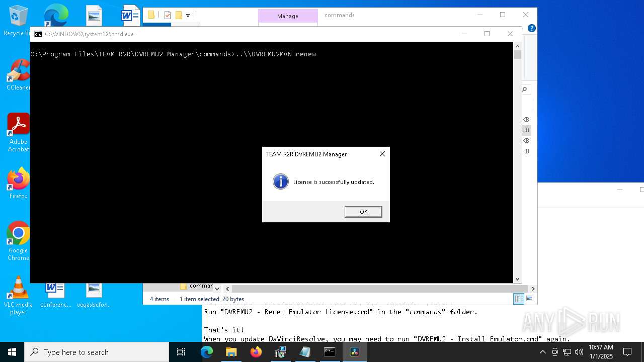Click the Windows Start button
The width and height of the screenshot is (644, 362).
tap(12, 352)
